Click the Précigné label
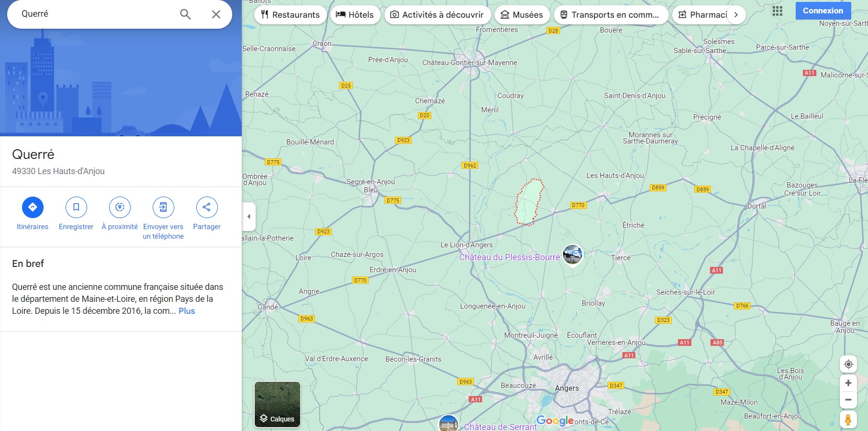868x431 pixels. (x=707, y=117)
